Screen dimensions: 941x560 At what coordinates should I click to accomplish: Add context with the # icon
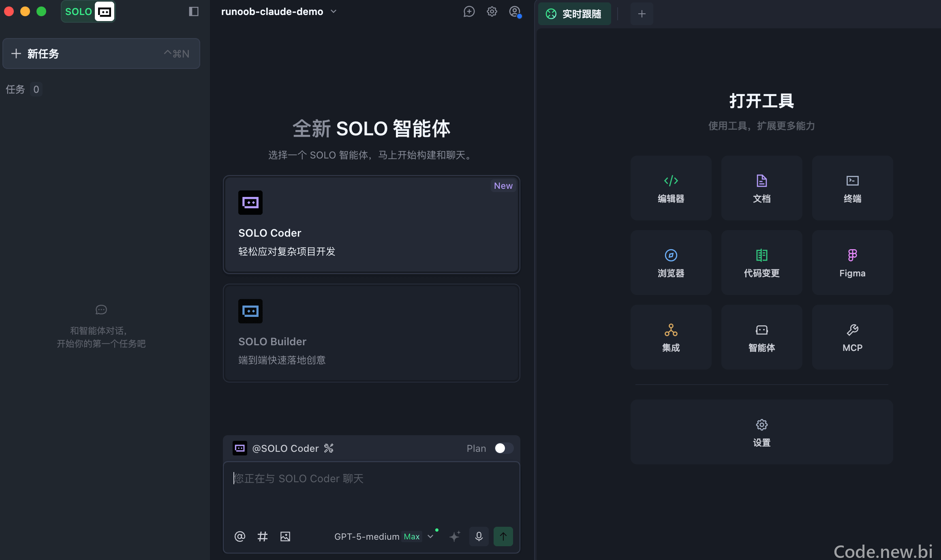[x=263, y=536]
